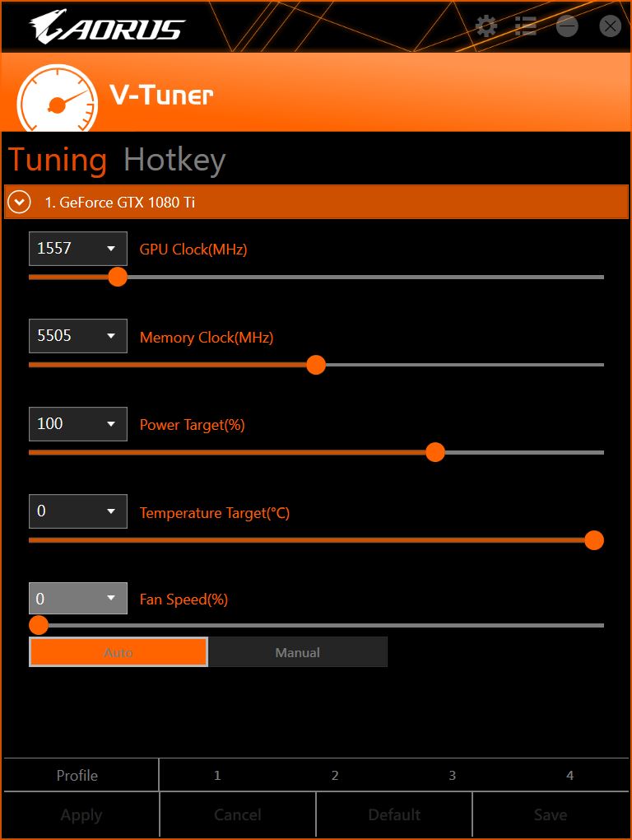
Task: Click the Temperature Target(°C) label
Action: [215, 513]
